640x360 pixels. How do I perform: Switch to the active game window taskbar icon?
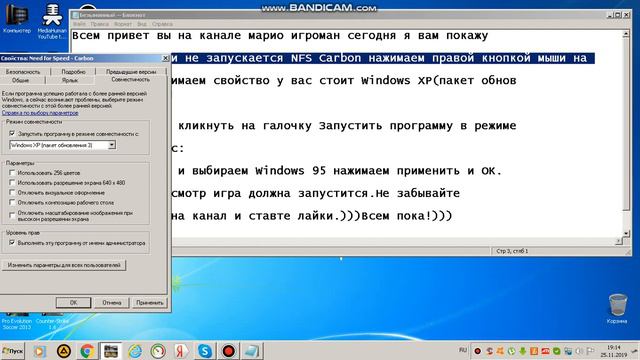[111, 351]
